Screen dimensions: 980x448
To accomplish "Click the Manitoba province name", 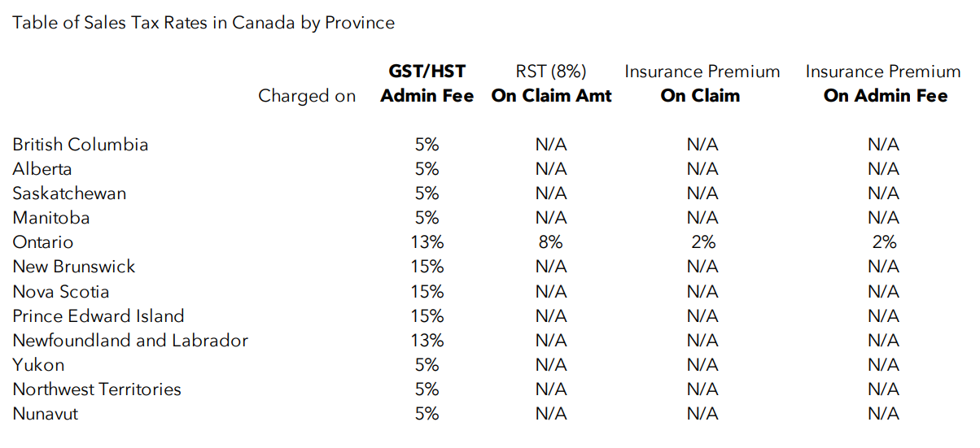I will tap(51, 218).
